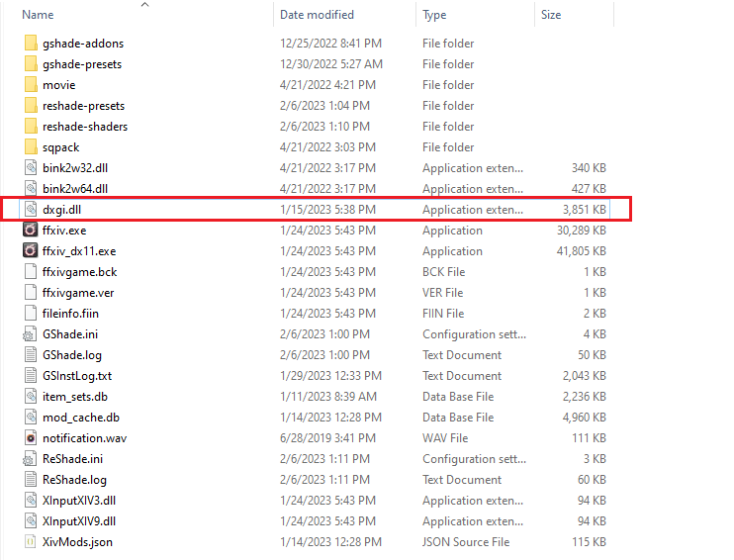Image resolution: width=734 pixels, height=560 pixels.
Task: Select the file name ffxiv.exe
Action: pos(64,231)
